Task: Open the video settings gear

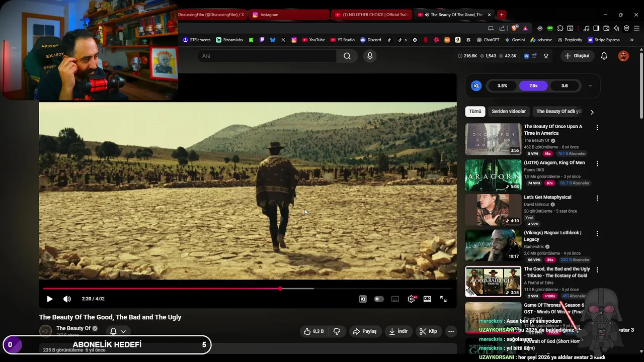Action: pos(411,299)
